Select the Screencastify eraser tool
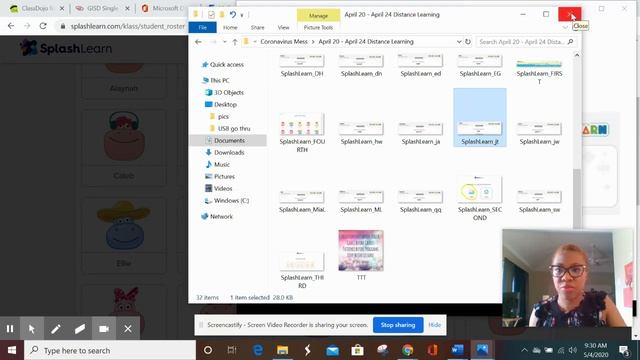 pyautogui.click(x=80, y=329)
